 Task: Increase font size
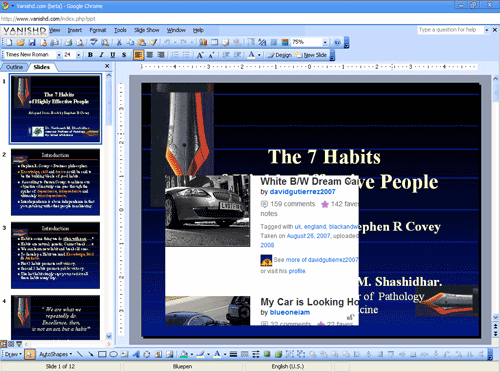tap(200, 55)
